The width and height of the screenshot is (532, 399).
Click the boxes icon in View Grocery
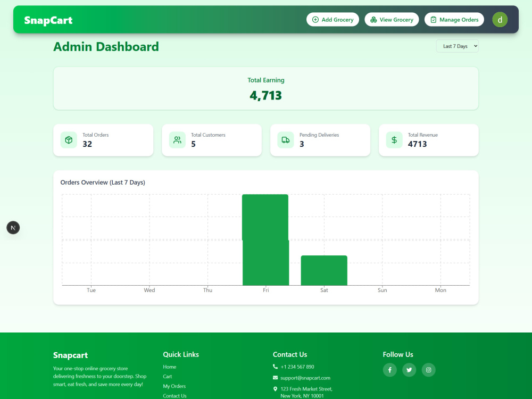pos(373,20)
